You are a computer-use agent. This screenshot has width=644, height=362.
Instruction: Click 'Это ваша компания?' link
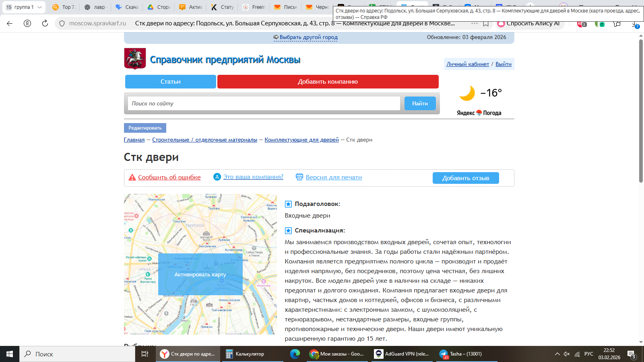tap(253, 177)
